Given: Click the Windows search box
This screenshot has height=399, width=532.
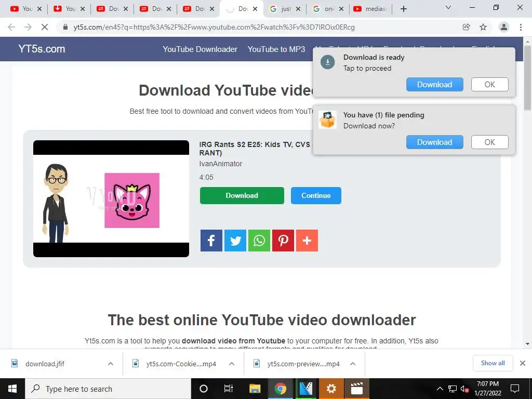Looking at the screenshot, I should coord(108,389).
